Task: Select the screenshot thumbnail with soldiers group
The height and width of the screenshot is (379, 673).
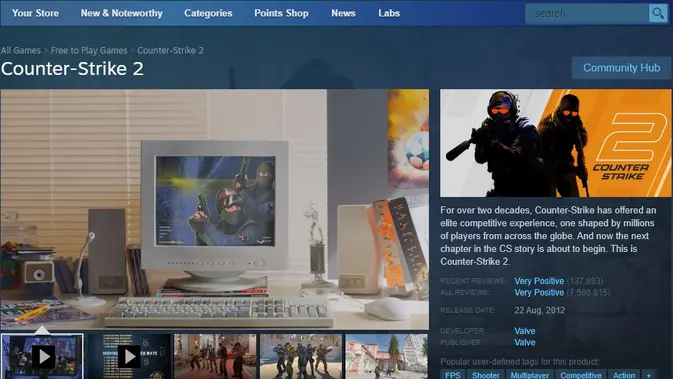Action: click(x=301, y=356)
